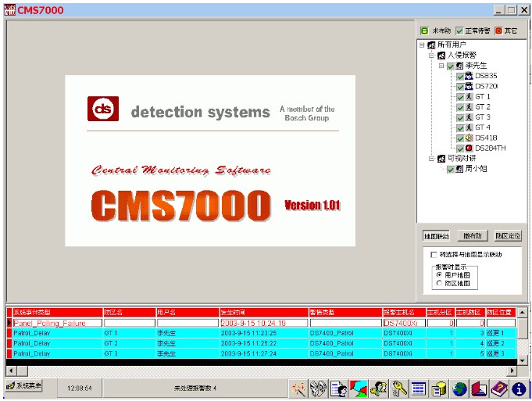Enable 树选择与地图显示联动 checkbox
Image resolution: width=532 pixels, height=401 pixels.
click(434, 255)
